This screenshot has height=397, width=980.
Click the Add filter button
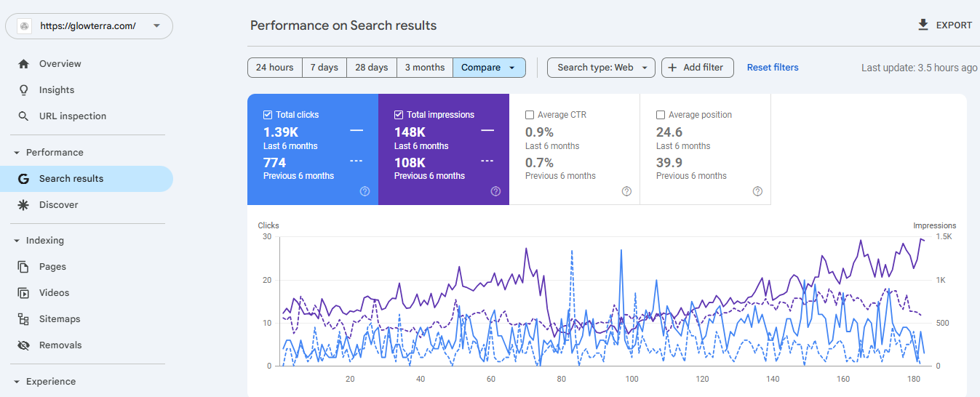point(697,68)
